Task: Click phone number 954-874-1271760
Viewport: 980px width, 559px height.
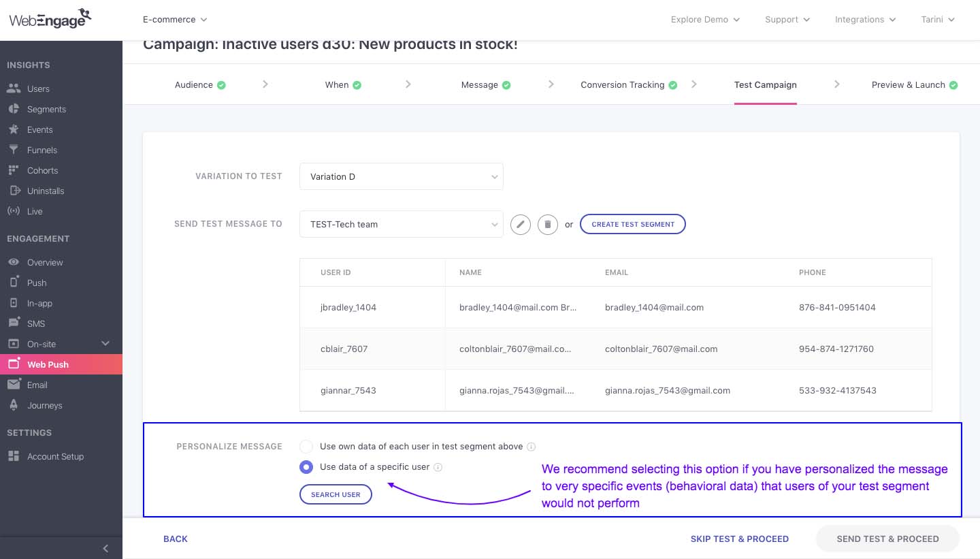Action: 836,349
